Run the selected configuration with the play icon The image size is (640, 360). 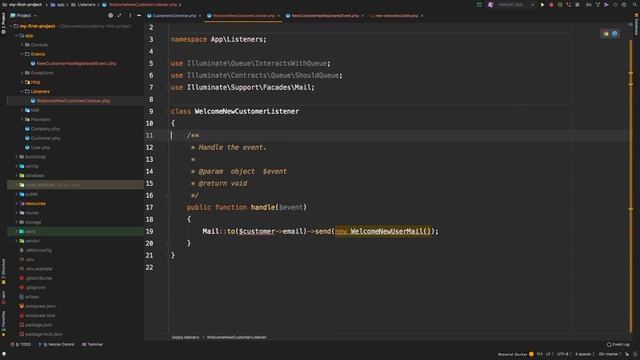tap(542, 5)
